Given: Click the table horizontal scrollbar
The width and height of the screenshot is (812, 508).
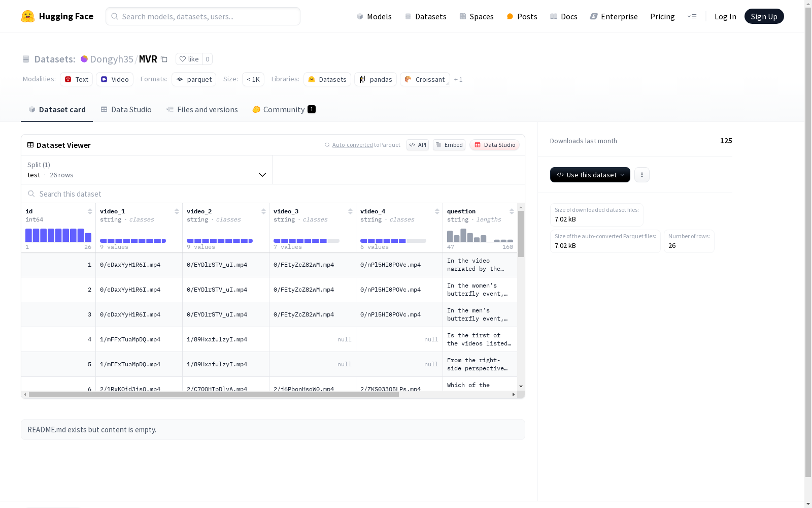Looking at the screenshot, I should 214,394.
